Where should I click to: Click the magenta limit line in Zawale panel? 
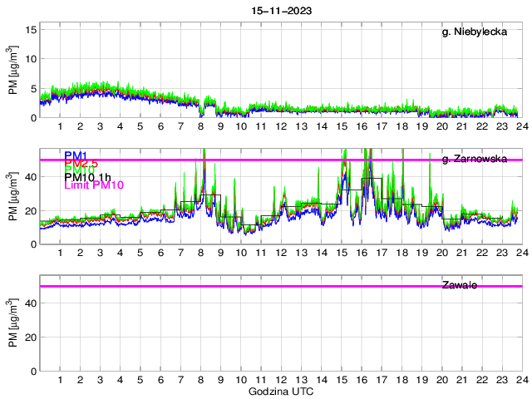[249, 286]
